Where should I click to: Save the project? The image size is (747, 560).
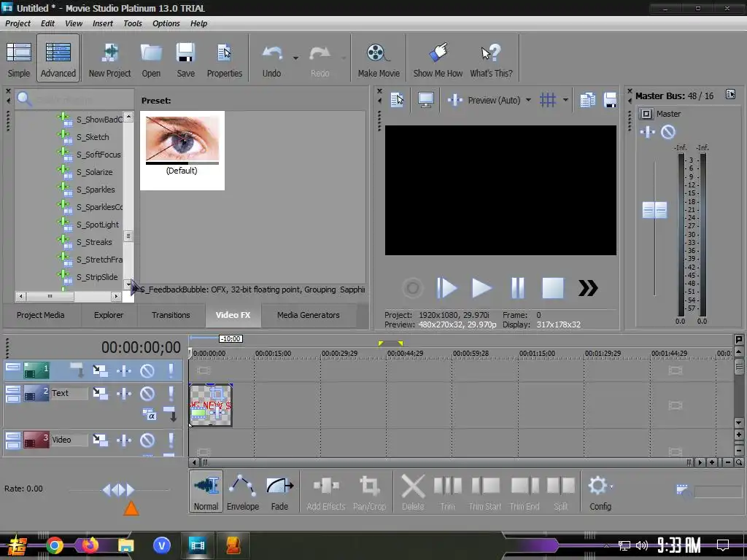coord(185,60)
